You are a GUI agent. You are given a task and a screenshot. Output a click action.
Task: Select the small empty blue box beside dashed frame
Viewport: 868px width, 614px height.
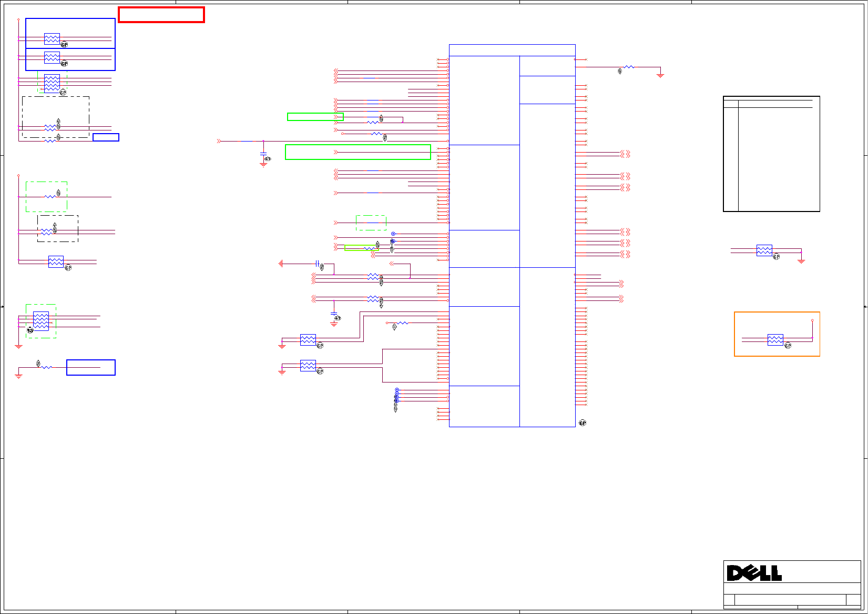pos(106,137)
